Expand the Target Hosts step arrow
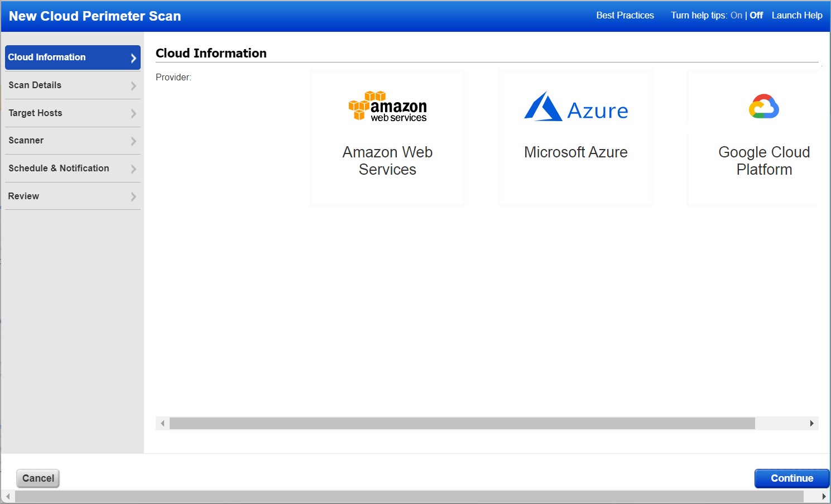The image size is (831, 504). click(x=133, y=114)
